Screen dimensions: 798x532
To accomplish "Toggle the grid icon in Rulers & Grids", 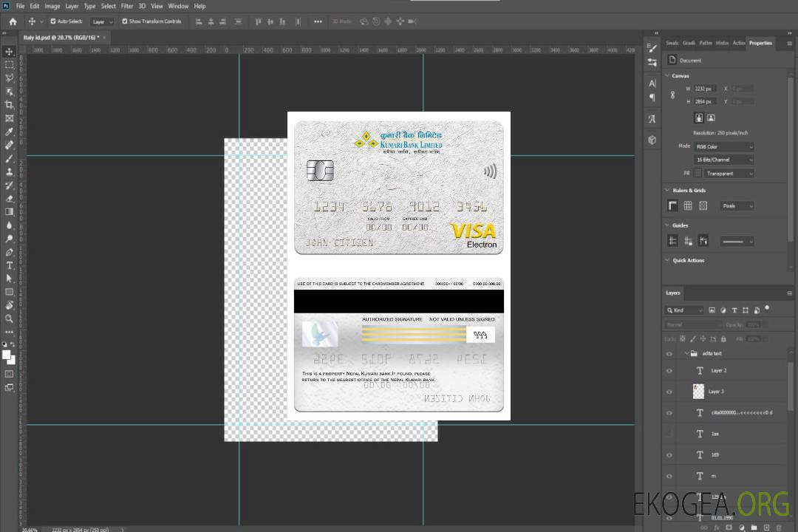I will coord(688,205).
